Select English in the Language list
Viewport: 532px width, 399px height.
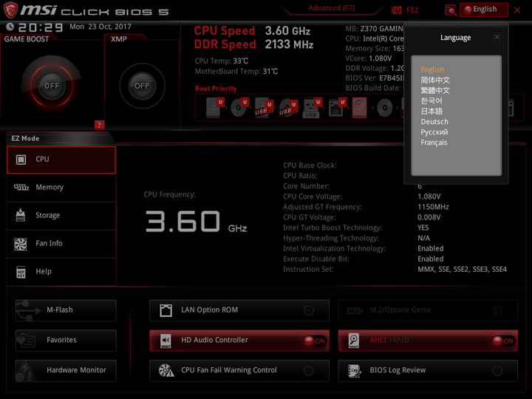(x=432, y=69)
